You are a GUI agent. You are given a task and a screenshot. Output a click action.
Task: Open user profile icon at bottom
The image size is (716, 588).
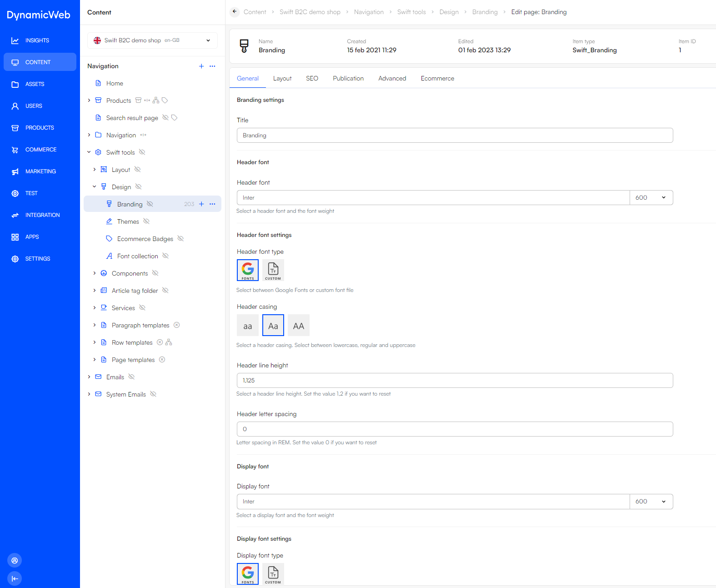pos(15,560)
